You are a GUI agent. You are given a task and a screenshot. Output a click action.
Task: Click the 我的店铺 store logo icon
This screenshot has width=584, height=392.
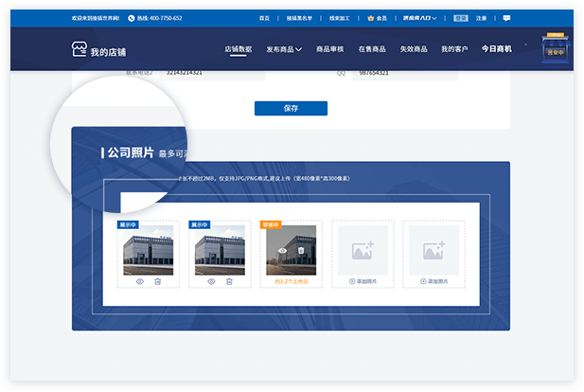79,49
